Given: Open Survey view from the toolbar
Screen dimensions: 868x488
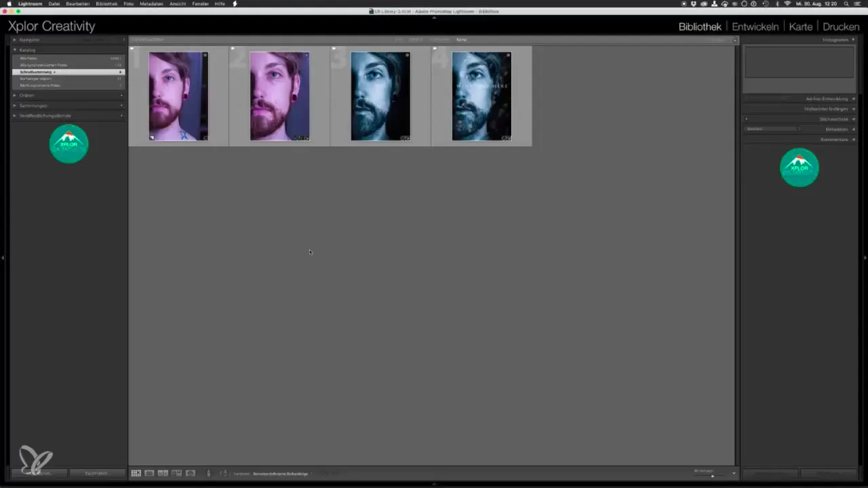Looking at the screenshot, I should point(176,473).
